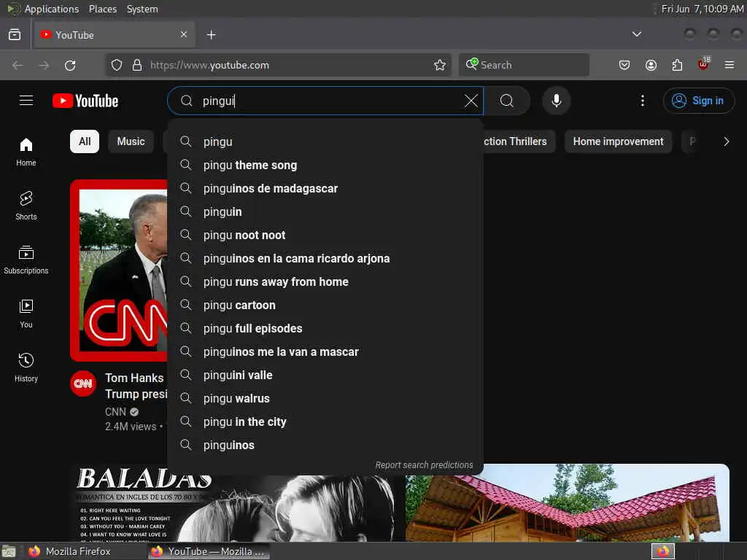The height and width of the screenshot is (560, 747).
Task: Choose the "pinguinos" suggestion
Action: point(325,445)
